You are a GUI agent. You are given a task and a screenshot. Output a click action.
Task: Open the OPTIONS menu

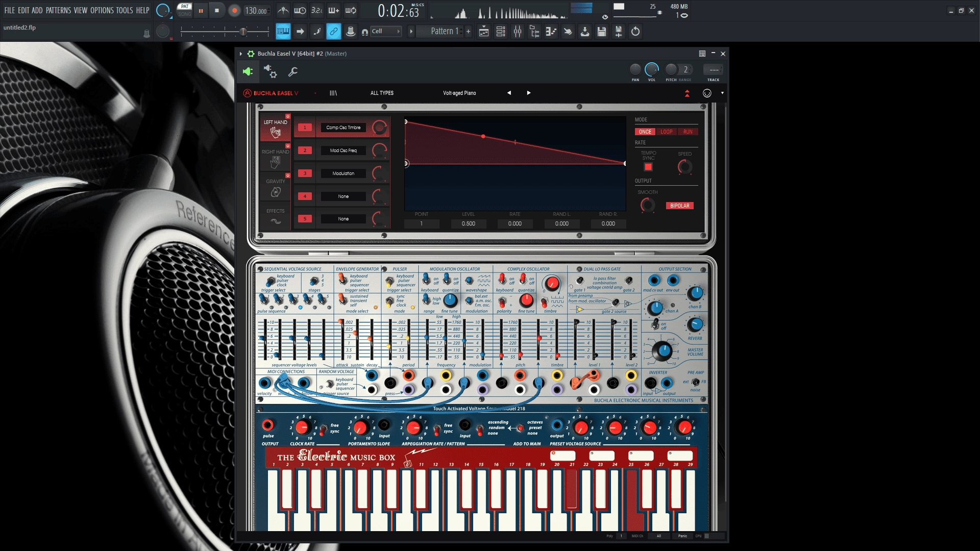pos(102,10)
